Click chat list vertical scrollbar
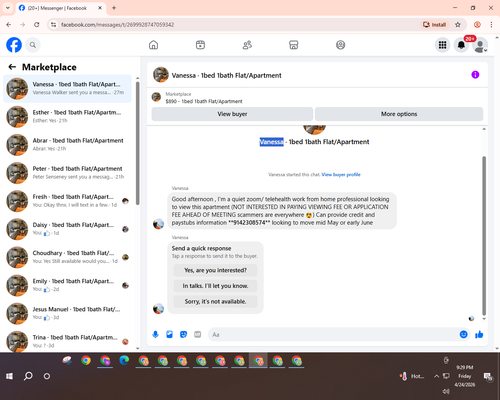This screenshot has height=400, width=500. pyautogui.click(x=138, y=143)
